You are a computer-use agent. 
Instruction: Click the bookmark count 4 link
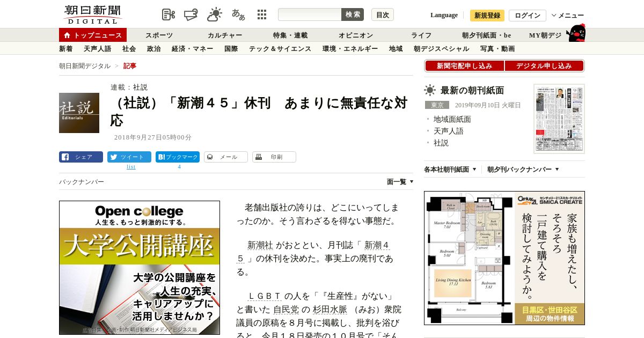click(x=179, y=167)
